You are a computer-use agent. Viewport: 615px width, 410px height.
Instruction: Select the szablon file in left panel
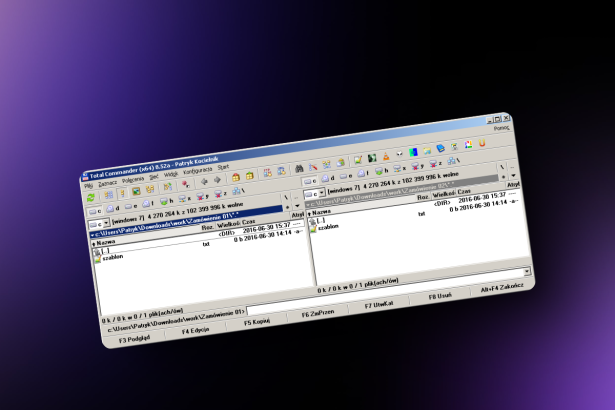click(x=111, y=258)
